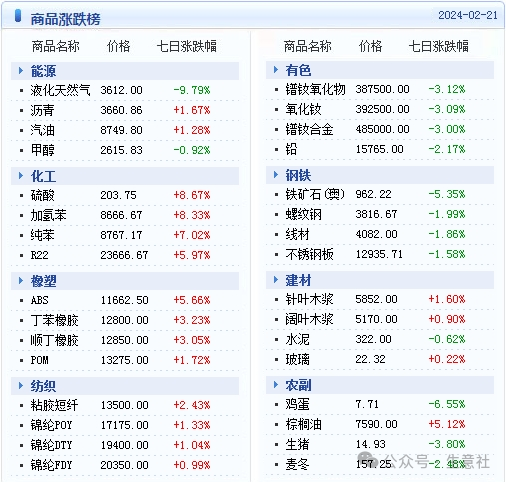Expand the 能源 category arrow

(21, 71)
